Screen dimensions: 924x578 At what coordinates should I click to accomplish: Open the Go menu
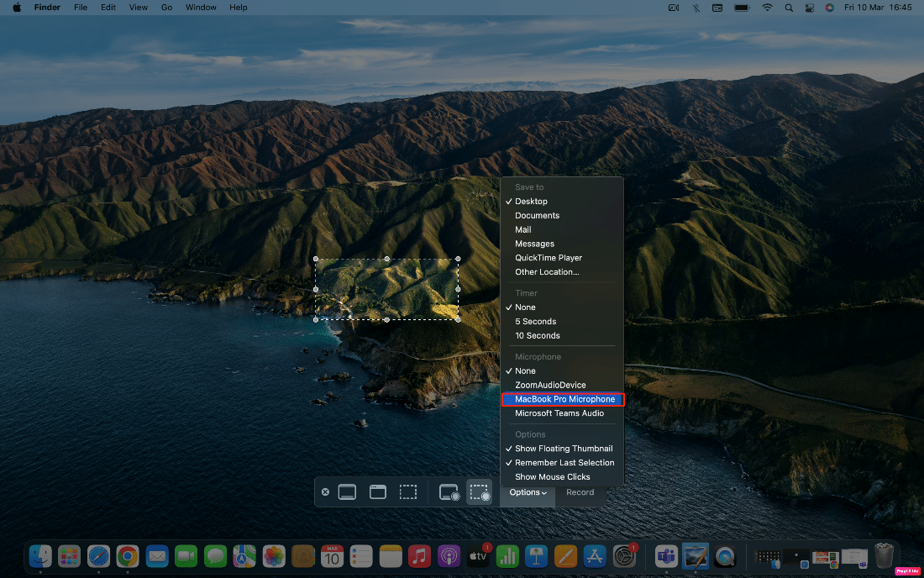167,8
